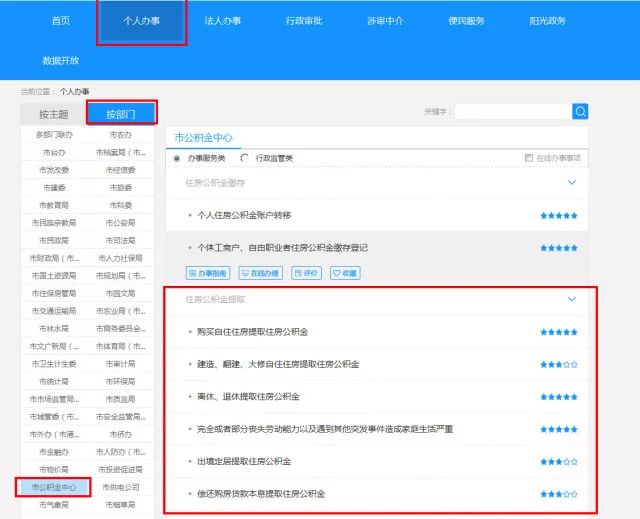Collapse the 住房公积金缴存 section chevron
Image resolution: width=640 pixels, height=519 pixels.
point(572,183)
